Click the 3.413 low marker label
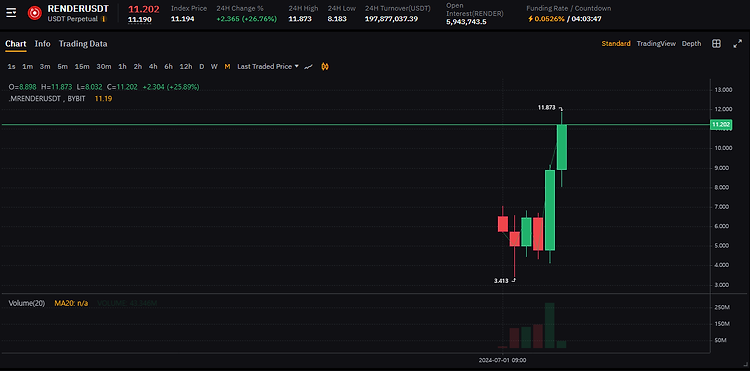 [x=501, y=281]
